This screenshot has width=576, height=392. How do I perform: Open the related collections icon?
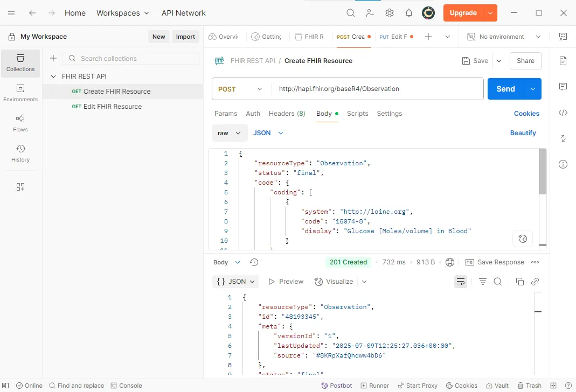coord(563,138)
